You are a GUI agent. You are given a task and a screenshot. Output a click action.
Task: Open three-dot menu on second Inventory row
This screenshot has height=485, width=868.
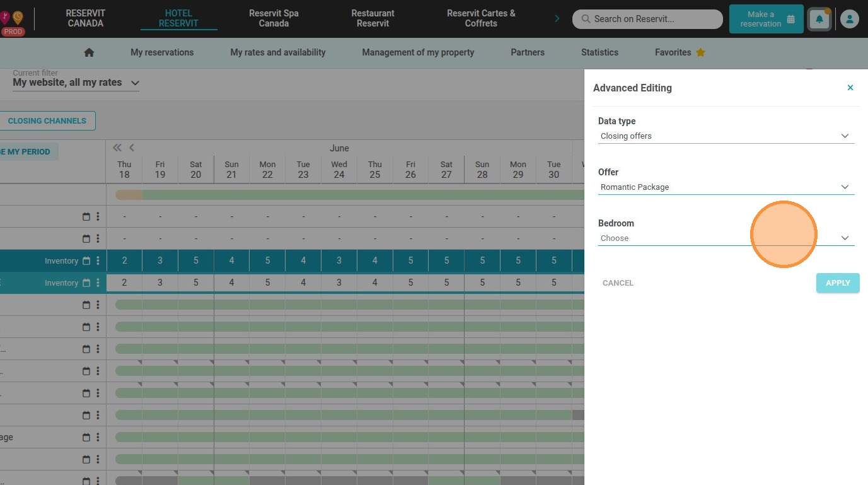98,283
